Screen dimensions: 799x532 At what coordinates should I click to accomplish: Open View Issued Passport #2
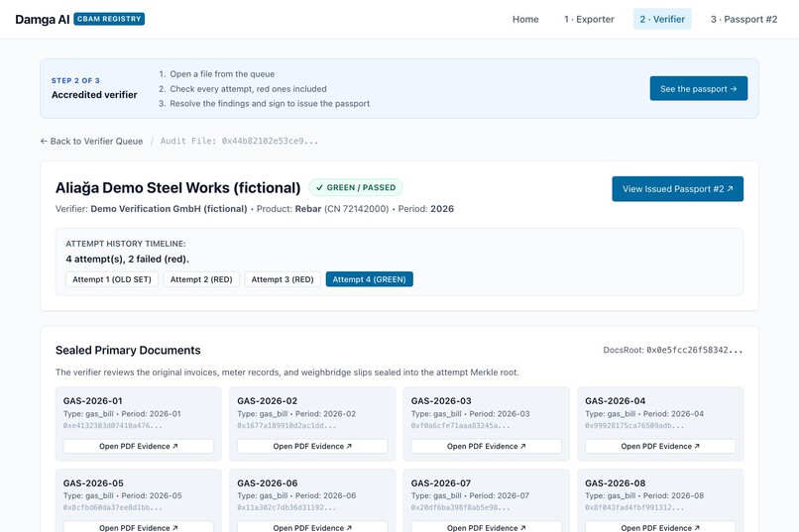[x=678, y=189]
